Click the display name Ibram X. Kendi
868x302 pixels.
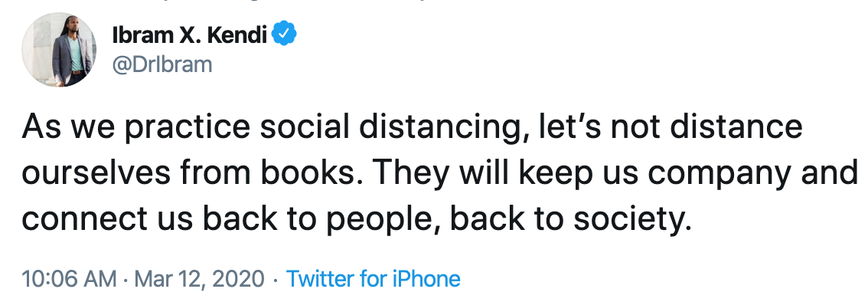(190, 35)
